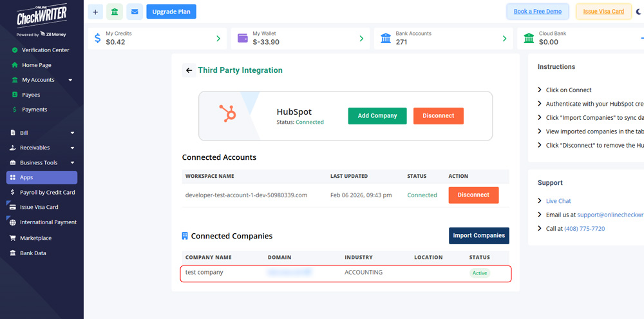The height and width of the screenshot is (319, 644).
Task: Click the back arrow beside Third Party Integration
Action: coord(189,70)
